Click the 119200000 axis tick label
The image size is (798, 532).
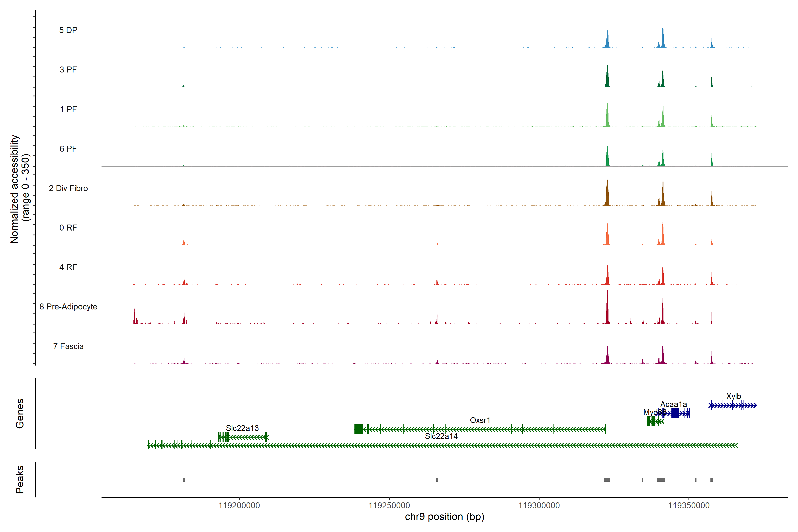click(239, 506)
